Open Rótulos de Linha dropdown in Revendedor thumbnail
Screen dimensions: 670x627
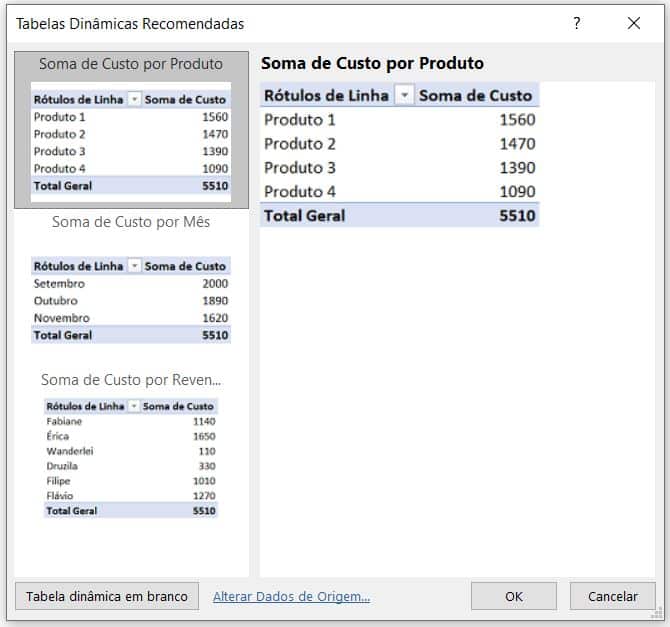coord(134,406)
